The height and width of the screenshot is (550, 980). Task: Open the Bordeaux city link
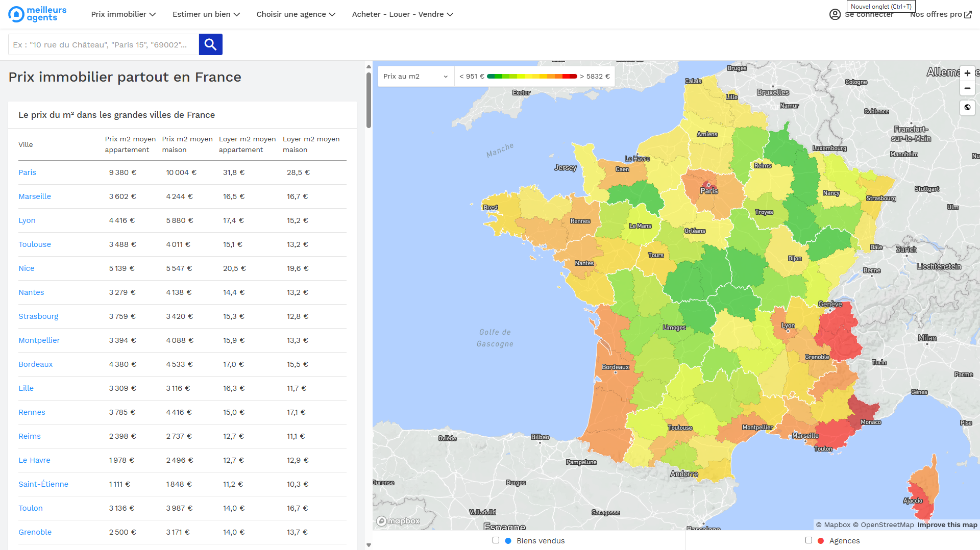pos(36,364)
